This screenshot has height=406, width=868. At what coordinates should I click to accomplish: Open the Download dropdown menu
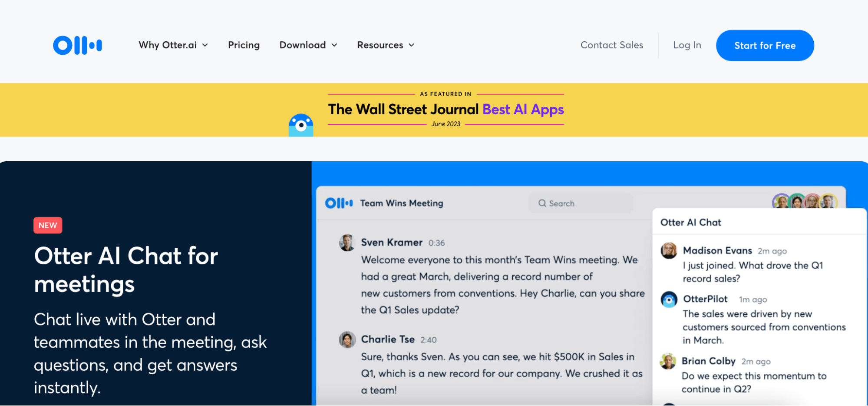coord(308,45)
